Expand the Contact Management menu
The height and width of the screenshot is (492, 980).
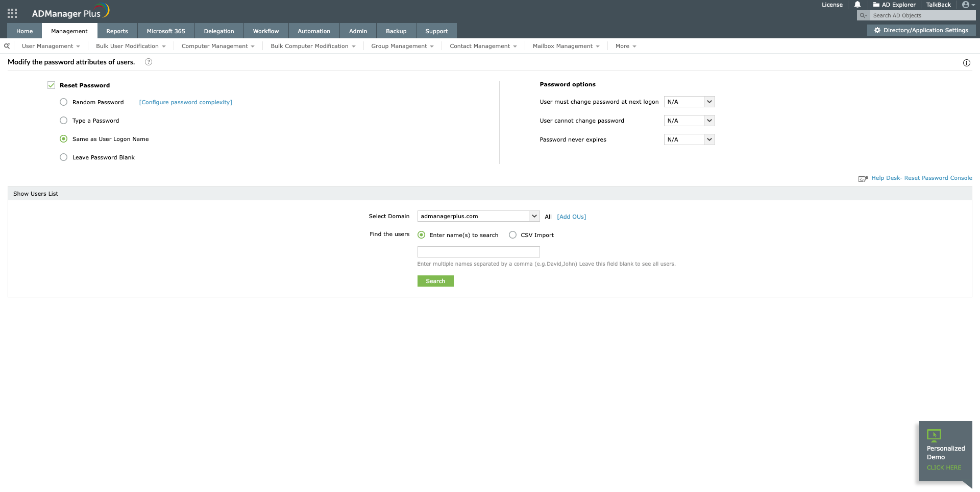click(x=483, y=46)
